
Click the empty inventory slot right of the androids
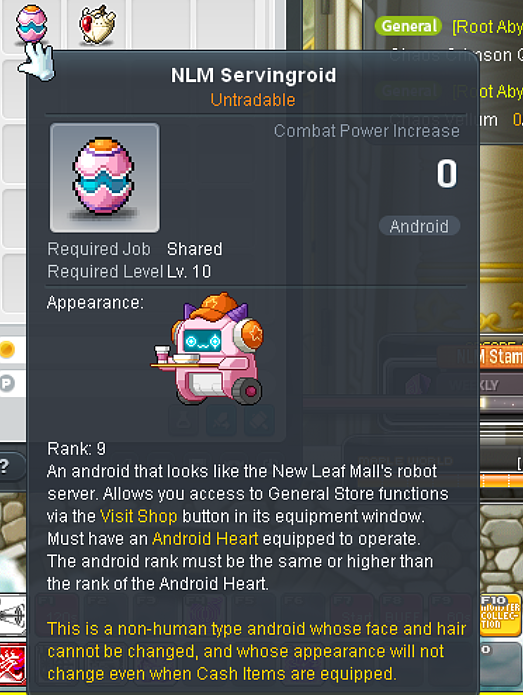[x=163, y=24]
